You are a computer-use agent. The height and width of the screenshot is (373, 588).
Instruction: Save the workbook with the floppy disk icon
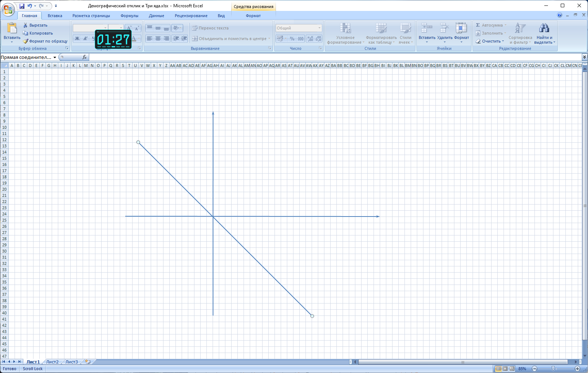[x=22, y=6]
